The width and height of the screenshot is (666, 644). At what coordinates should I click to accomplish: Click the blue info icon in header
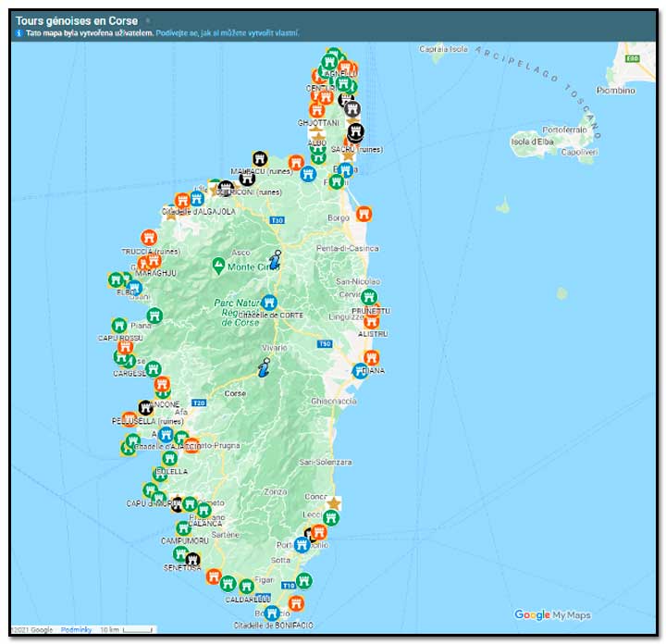tap(18, 33)
